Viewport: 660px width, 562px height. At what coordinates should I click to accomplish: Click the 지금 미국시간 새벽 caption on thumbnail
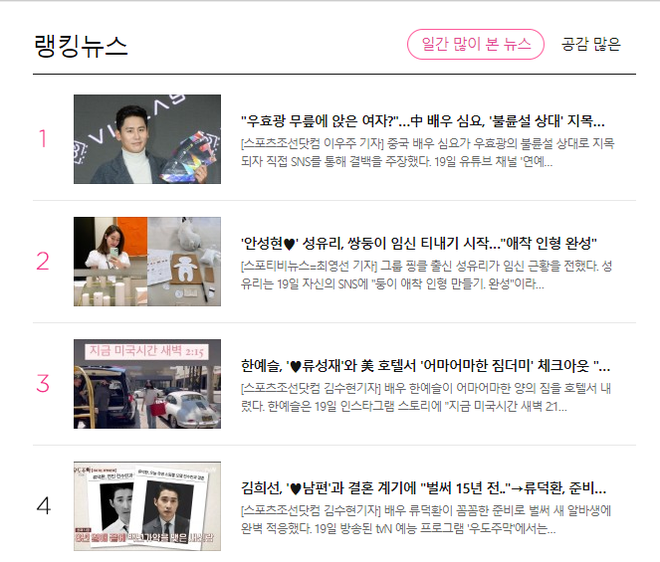tap(146, 351)
